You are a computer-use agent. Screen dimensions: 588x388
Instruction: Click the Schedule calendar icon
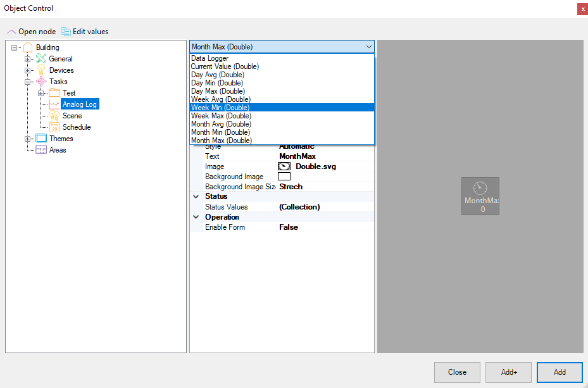[54, 127]
